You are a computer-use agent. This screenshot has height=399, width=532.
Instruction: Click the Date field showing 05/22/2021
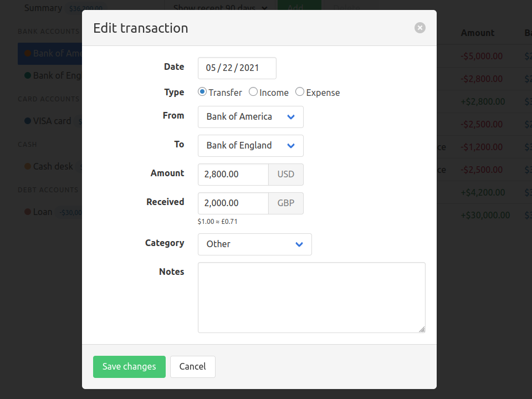click(x=237, y=68)
